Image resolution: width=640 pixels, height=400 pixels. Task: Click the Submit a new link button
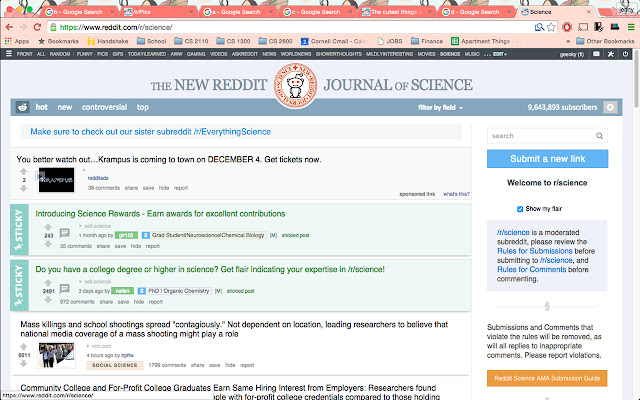[x=547, y=159]
